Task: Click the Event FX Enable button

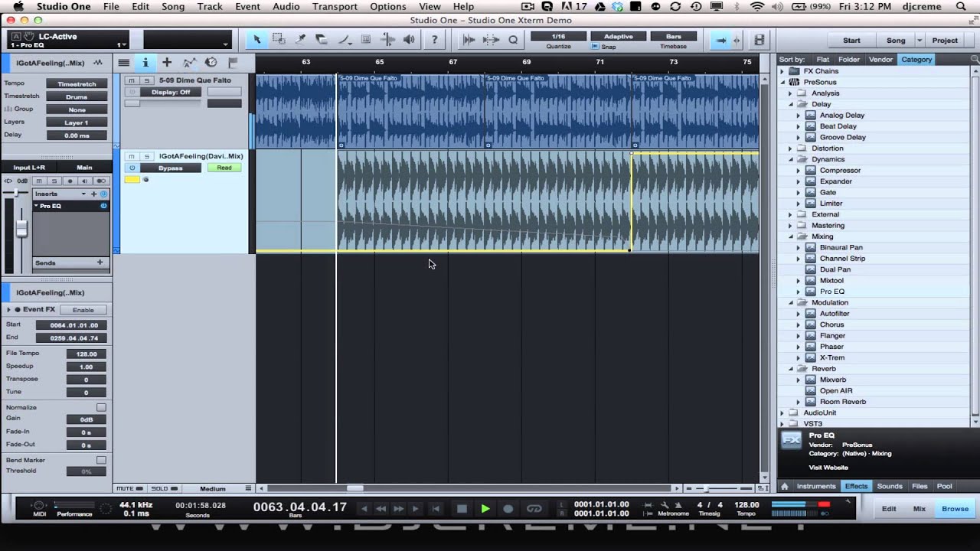Action: pos(83,310)
